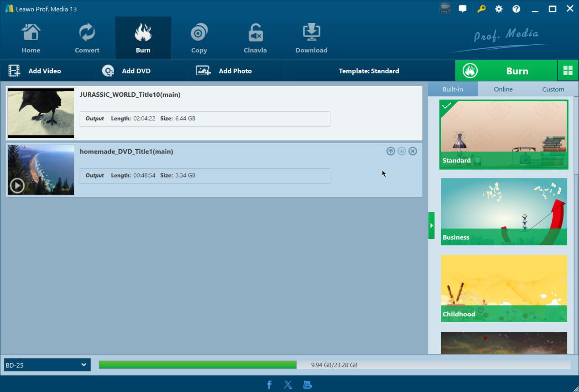
Task: Select the Standard menu template
Action: 504,135
